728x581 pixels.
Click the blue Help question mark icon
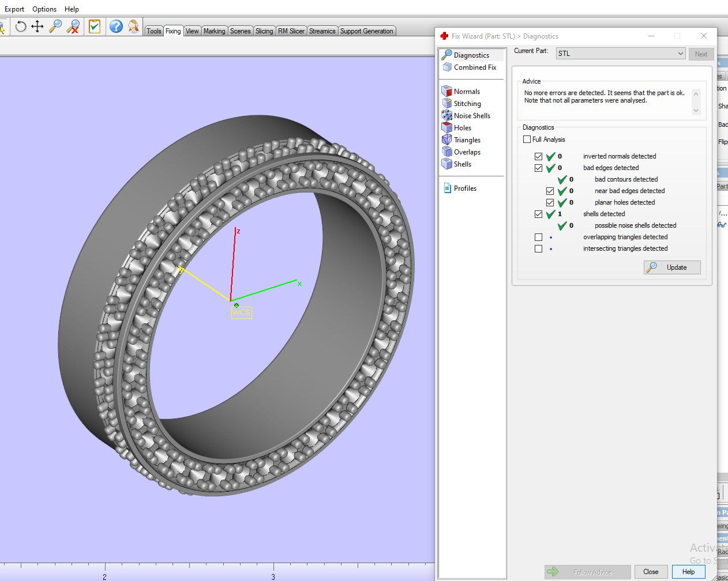116,27
